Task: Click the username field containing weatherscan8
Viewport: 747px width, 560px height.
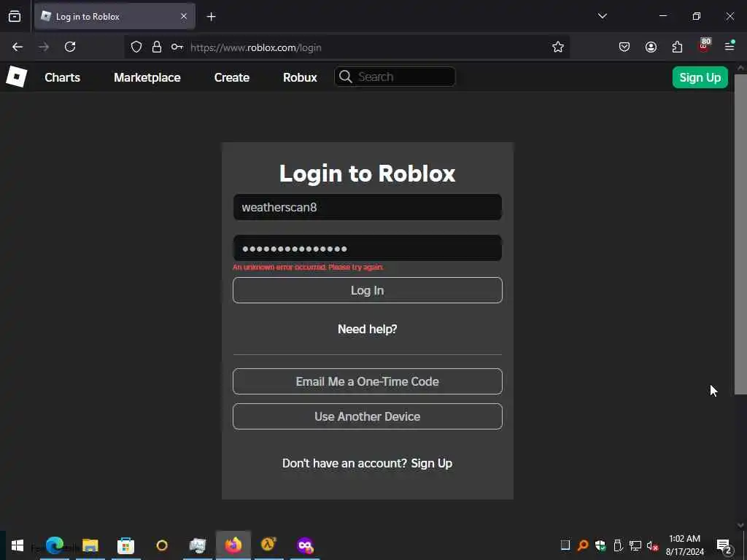Action: 368,207
